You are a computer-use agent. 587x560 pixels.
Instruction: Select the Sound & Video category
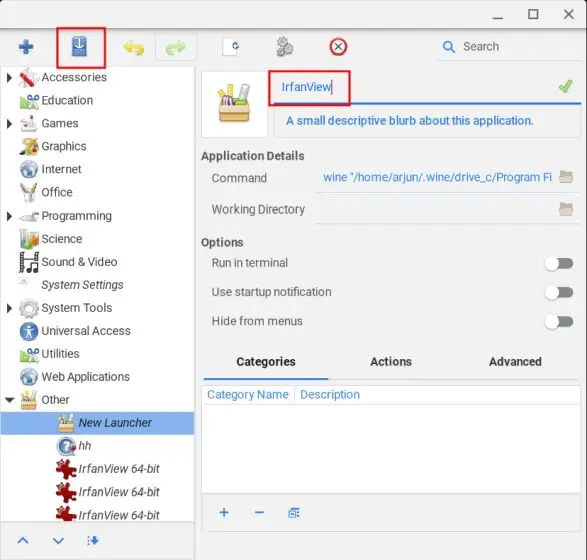pyautogui.click(x=79, y=262)
